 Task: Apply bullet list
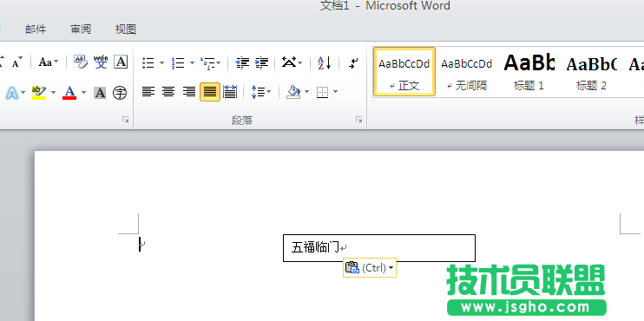148,62
